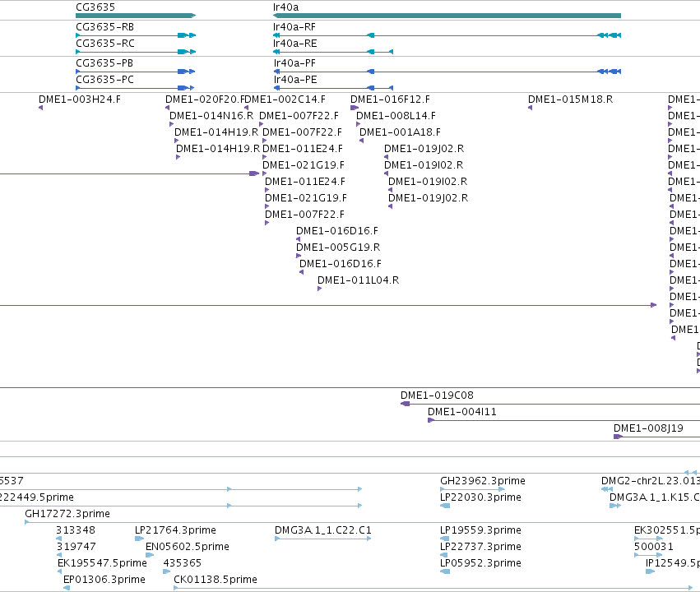Open the Ir40a-PF protein label

click(x=294, y=63)
